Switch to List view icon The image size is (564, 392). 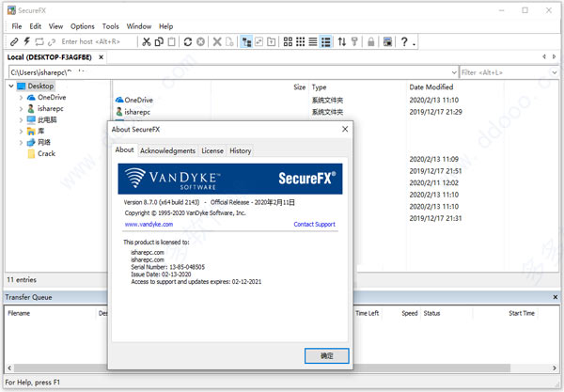pyautogui.click(x=313, y=41)
